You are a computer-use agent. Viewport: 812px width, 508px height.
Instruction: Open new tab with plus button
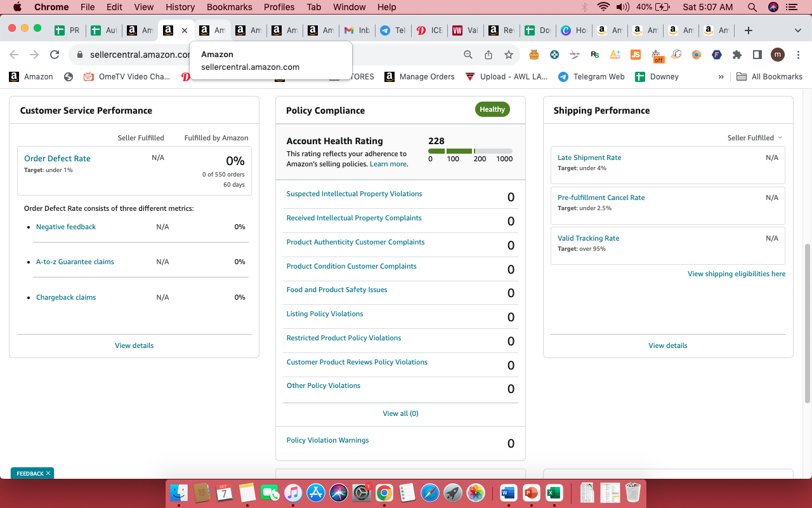pos(749,30)
